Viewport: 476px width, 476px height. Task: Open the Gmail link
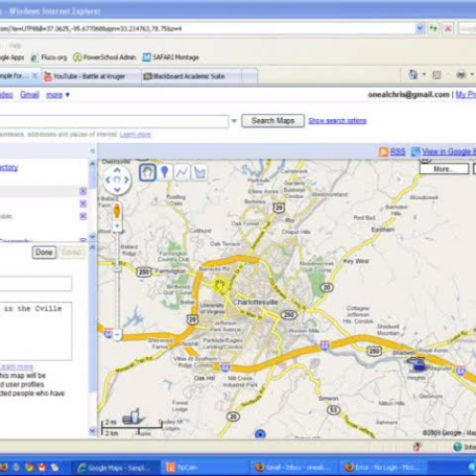[30, 94]
